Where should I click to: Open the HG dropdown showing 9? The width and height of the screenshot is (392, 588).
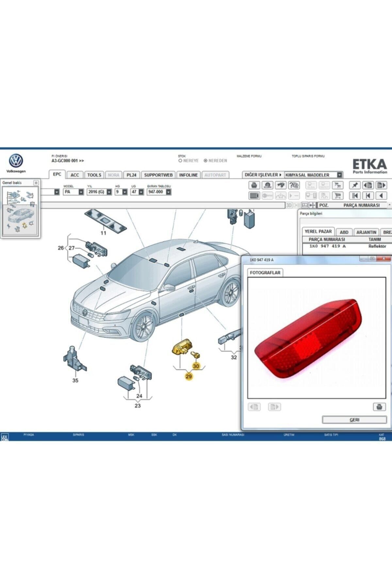[x=121, y=192]
